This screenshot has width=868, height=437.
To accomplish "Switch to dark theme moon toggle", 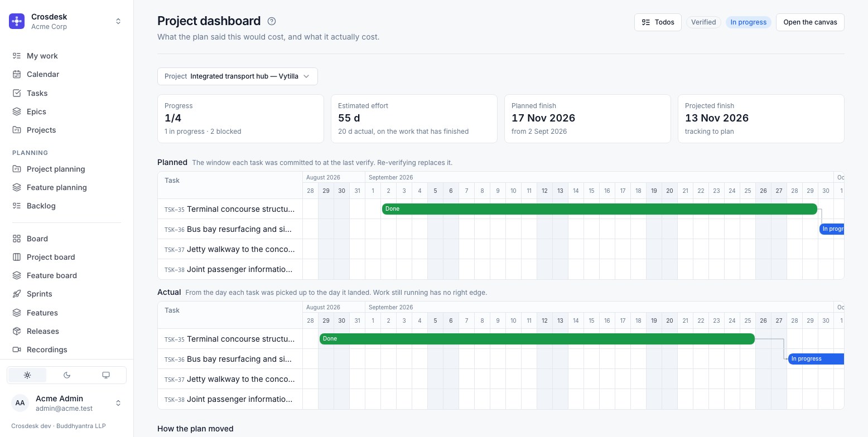I will click(x=67, y=375).
